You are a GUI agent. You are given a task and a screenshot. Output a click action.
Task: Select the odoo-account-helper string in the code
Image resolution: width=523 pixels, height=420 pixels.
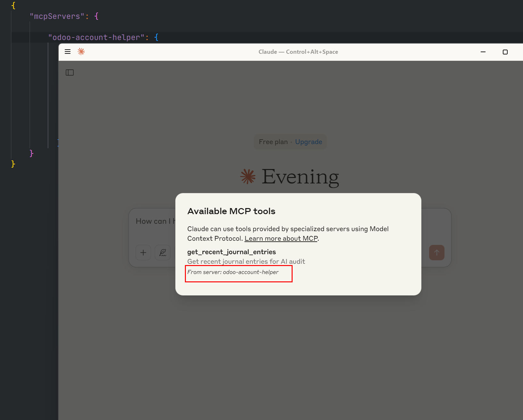(x=97, y=37)
